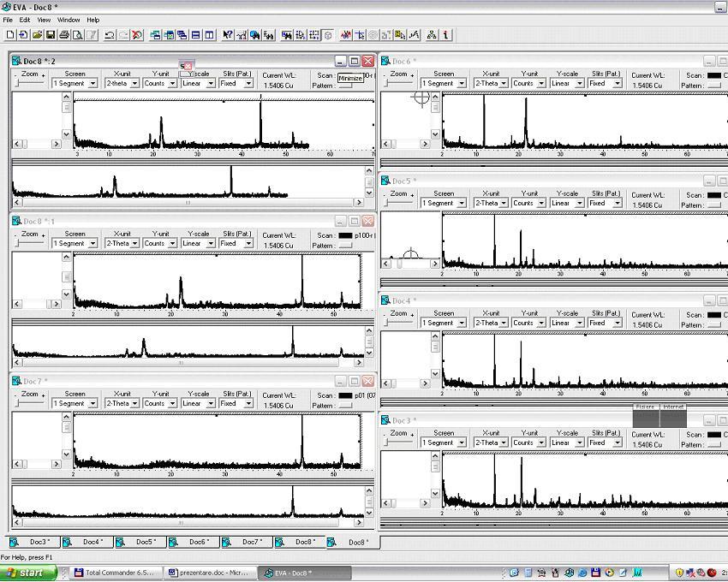Viewport: 728px width, 582px height.
Task: Activate the context help pointer icon
Action: [228, 35]
